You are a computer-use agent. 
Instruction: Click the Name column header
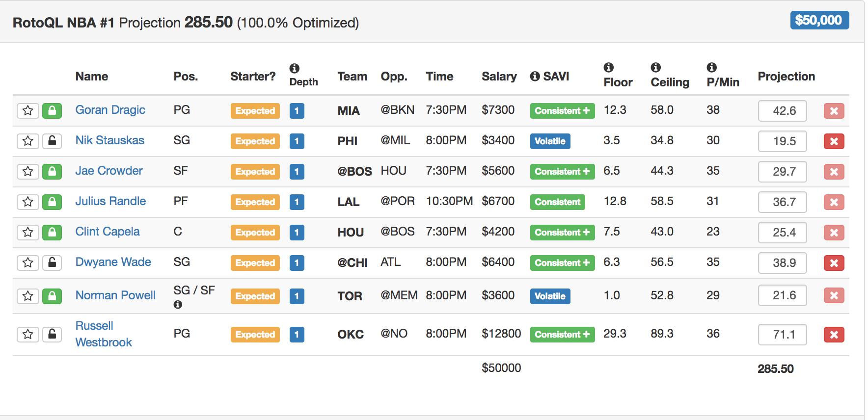tap(92, 77)
